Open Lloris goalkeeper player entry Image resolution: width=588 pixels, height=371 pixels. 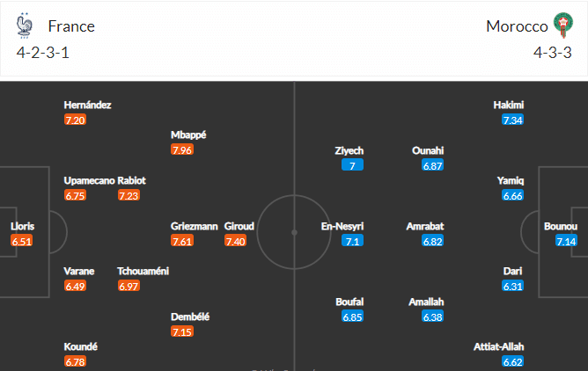click(x=22, y=234)
